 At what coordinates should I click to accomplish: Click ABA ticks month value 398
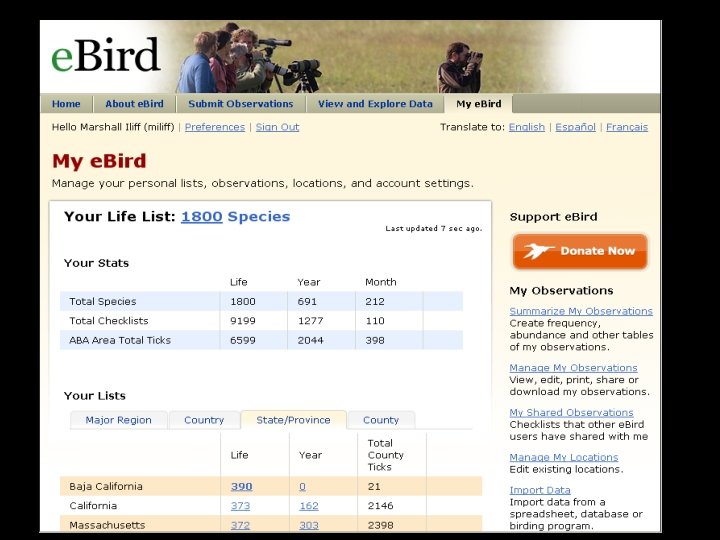(375, 340)
